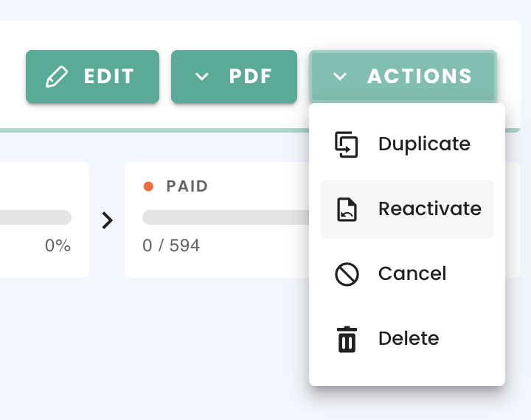Click the progress bar showing 0%
This screenshot has width=531, height=420.
pos(35,217)
